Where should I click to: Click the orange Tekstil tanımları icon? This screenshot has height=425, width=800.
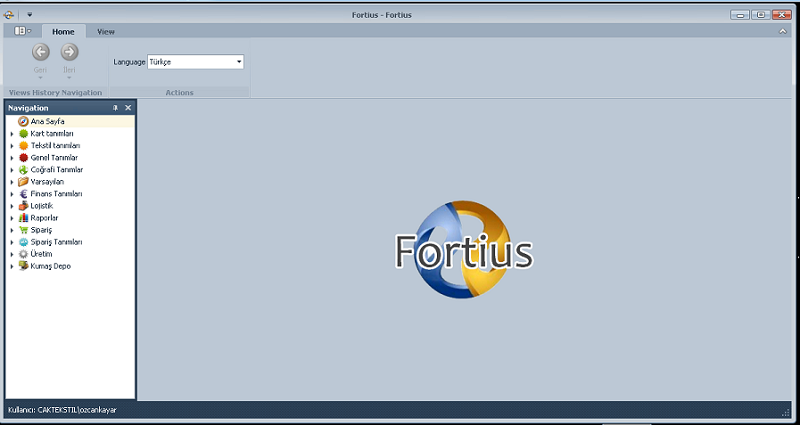tap(23, 145)
